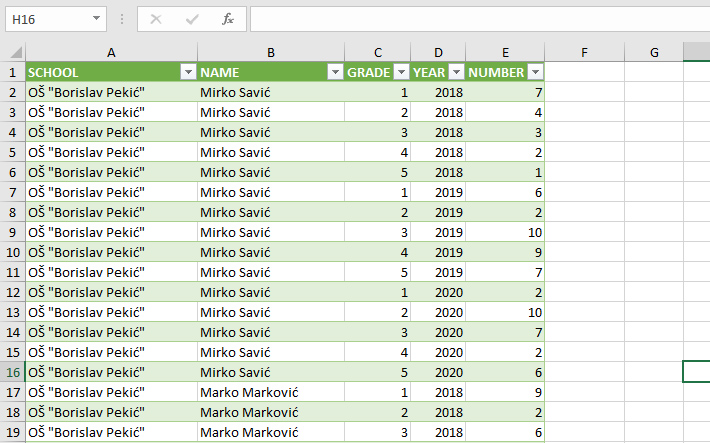This screenshot has width=710, height=443.
Task: Select column G header
Action: click(x=654, y=53)
